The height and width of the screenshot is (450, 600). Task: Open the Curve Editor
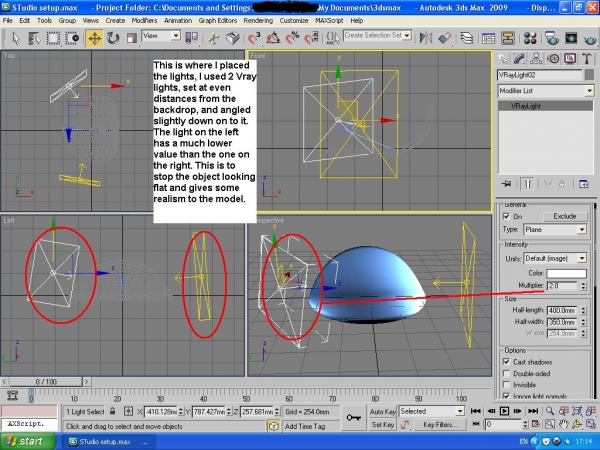click(488, 38)
